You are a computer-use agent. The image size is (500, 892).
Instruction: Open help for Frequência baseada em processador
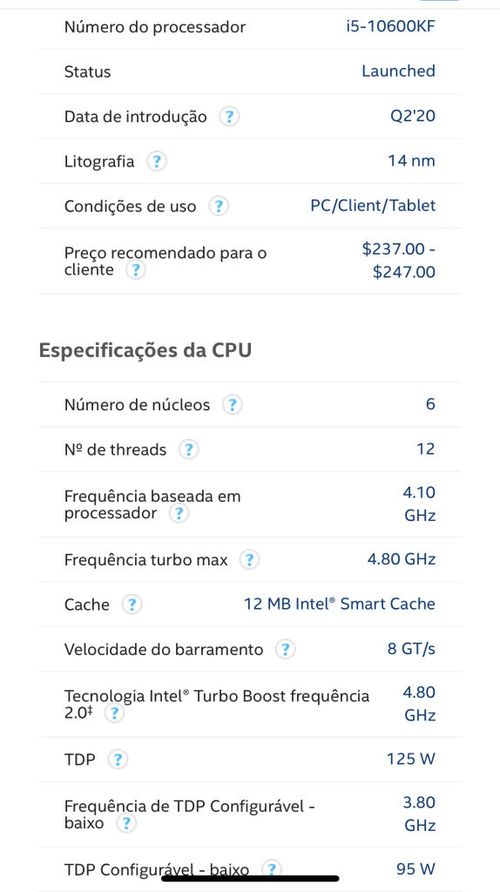click(179, 514)
